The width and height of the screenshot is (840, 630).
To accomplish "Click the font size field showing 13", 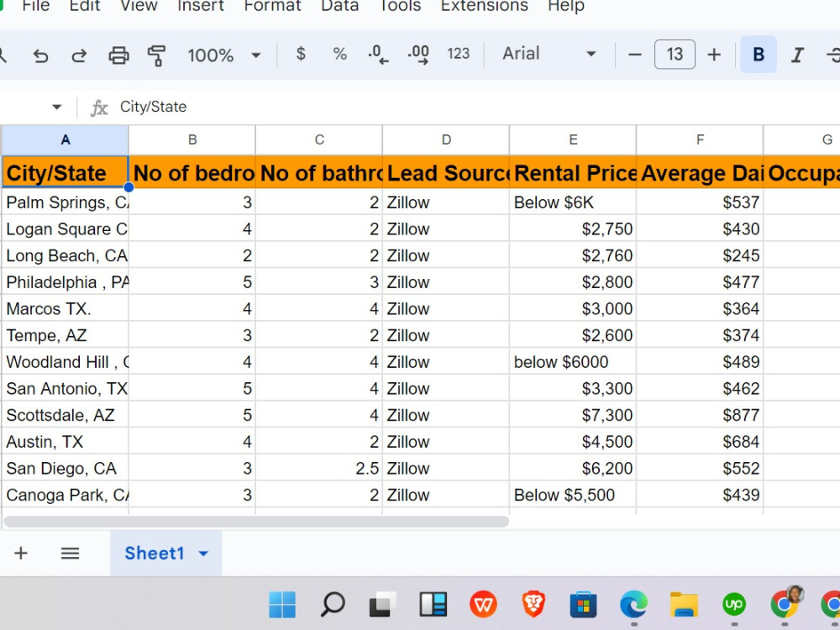I will (x=675, y=54).
